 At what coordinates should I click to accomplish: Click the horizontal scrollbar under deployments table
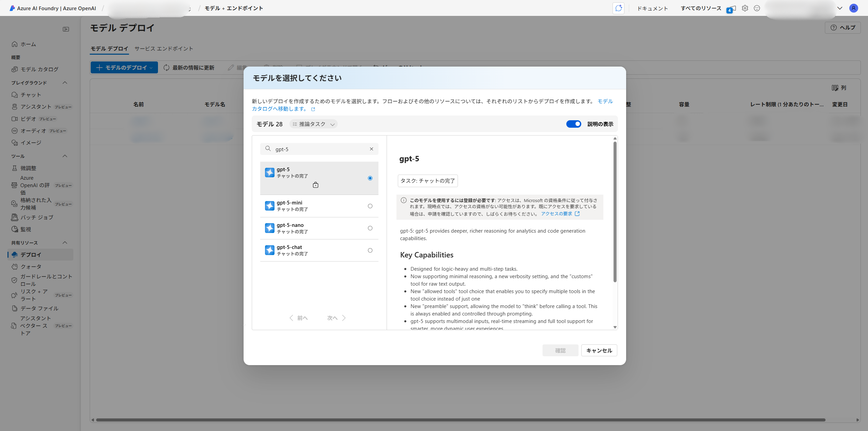click(461, 420)
